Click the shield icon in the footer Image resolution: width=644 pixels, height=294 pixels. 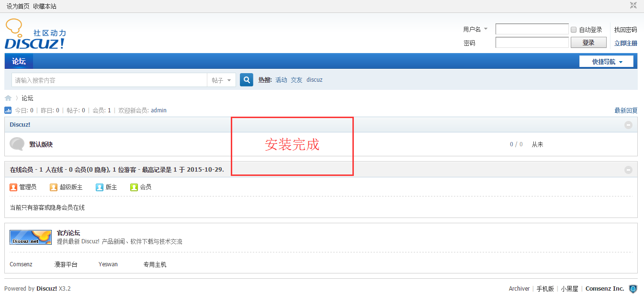click(633, 289)
